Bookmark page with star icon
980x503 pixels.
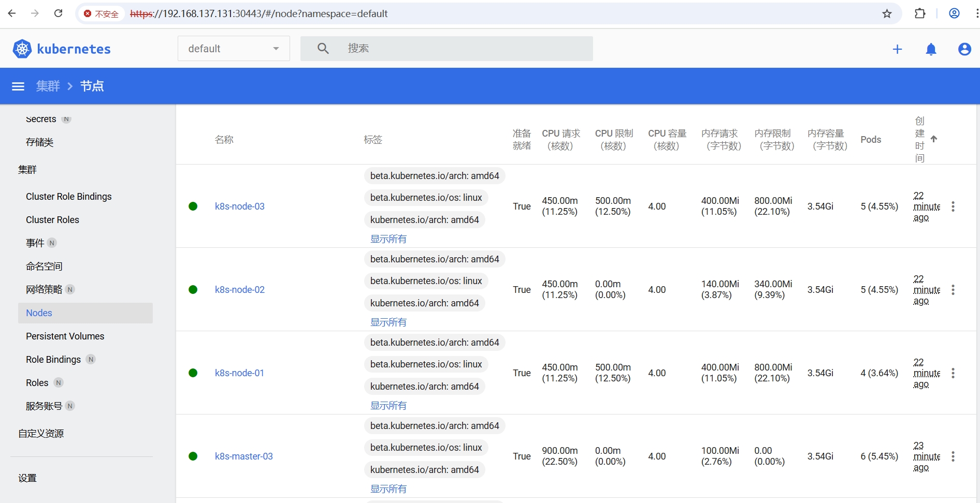pos(887,13)
